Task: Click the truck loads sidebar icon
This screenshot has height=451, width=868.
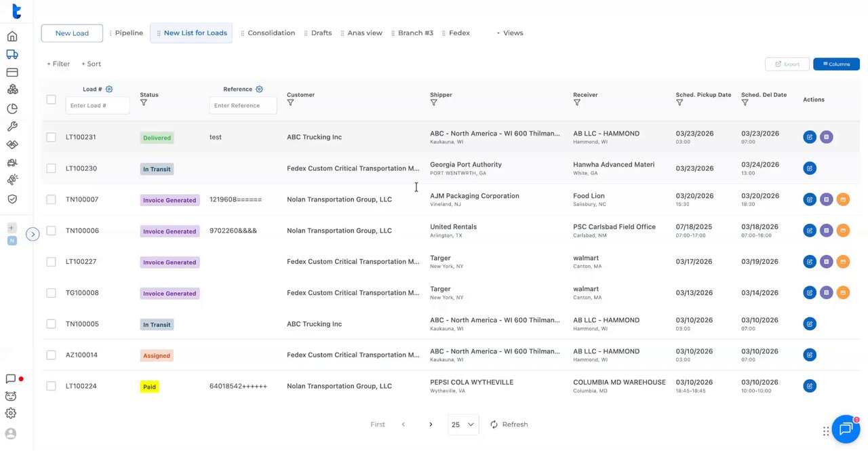Action: tap(12, 54)
